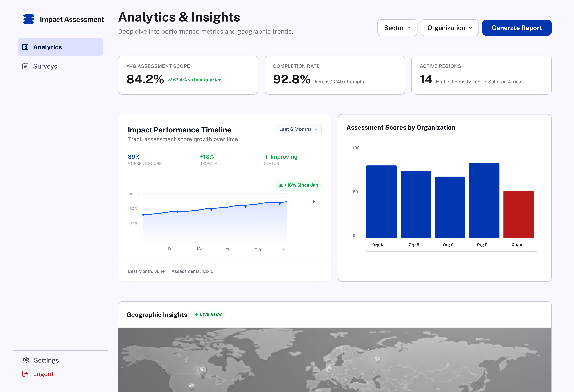Click the red Org E bar
Viewport: 574px width, 392px height.
click(x=519, y=214)
